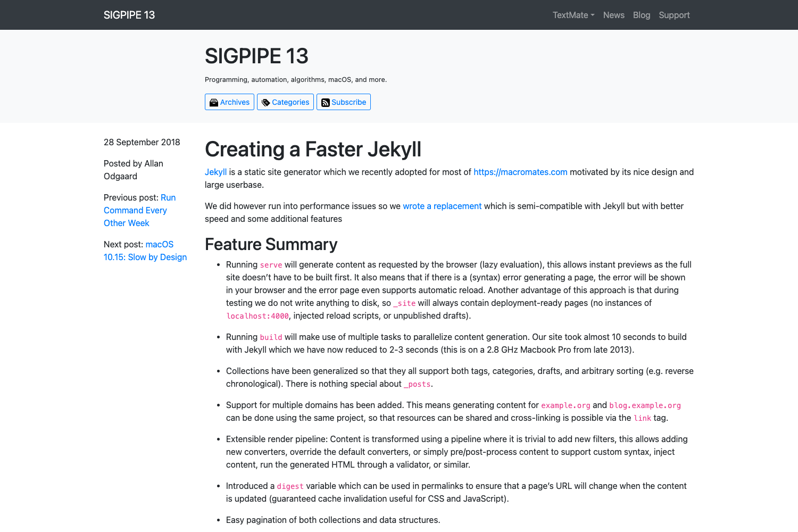
Task: Click the 'localhost:4000' code text
Action: tap(257, 316)
